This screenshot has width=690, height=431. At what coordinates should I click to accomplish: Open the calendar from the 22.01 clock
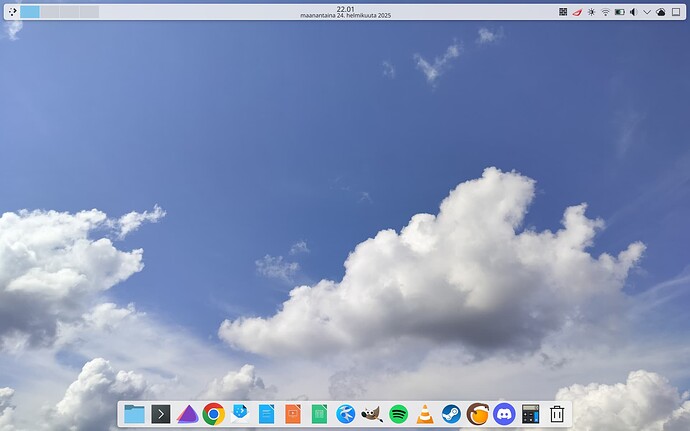click(345, 12)
